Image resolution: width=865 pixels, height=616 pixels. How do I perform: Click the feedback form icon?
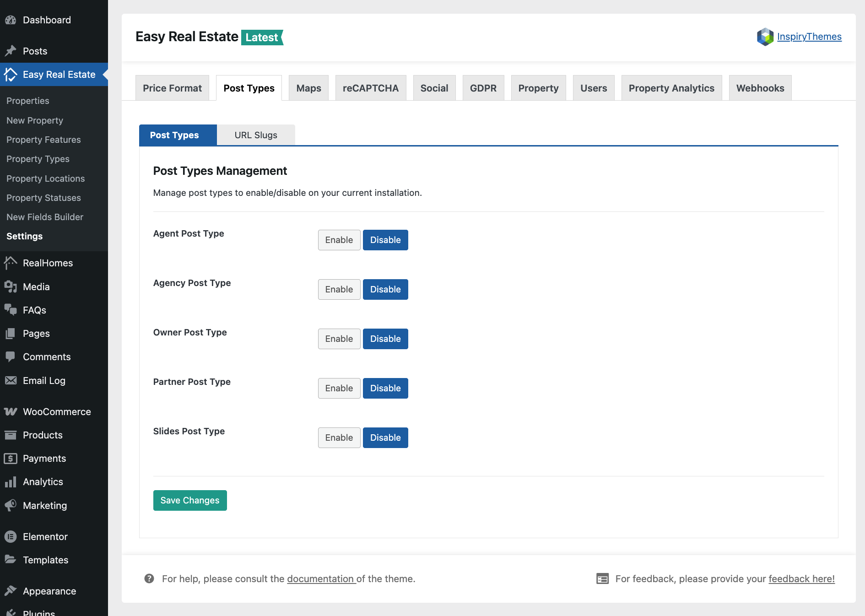point(603,578)
